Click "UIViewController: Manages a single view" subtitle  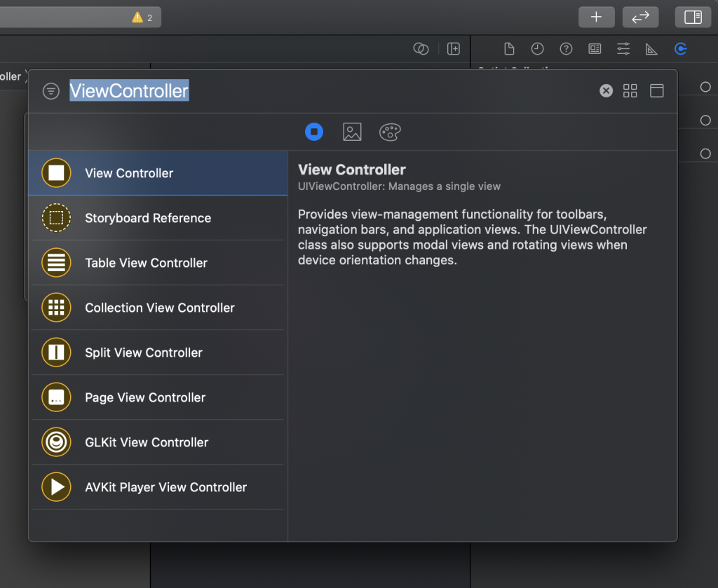[x=399, y=186]
